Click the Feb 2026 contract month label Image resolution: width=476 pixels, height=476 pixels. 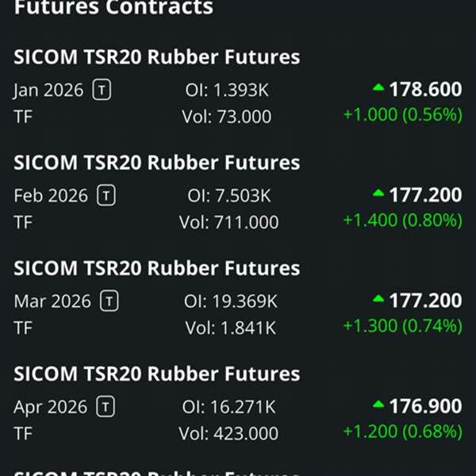(52, 196)
